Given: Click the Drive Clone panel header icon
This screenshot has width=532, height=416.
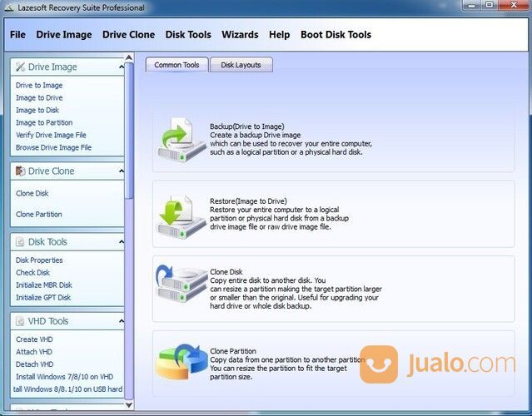Looking at the screenshot, I should coord(21,171).
